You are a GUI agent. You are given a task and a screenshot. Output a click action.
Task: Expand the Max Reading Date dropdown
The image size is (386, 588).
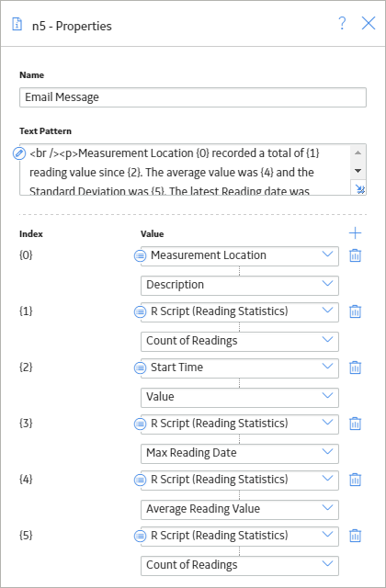240,453
